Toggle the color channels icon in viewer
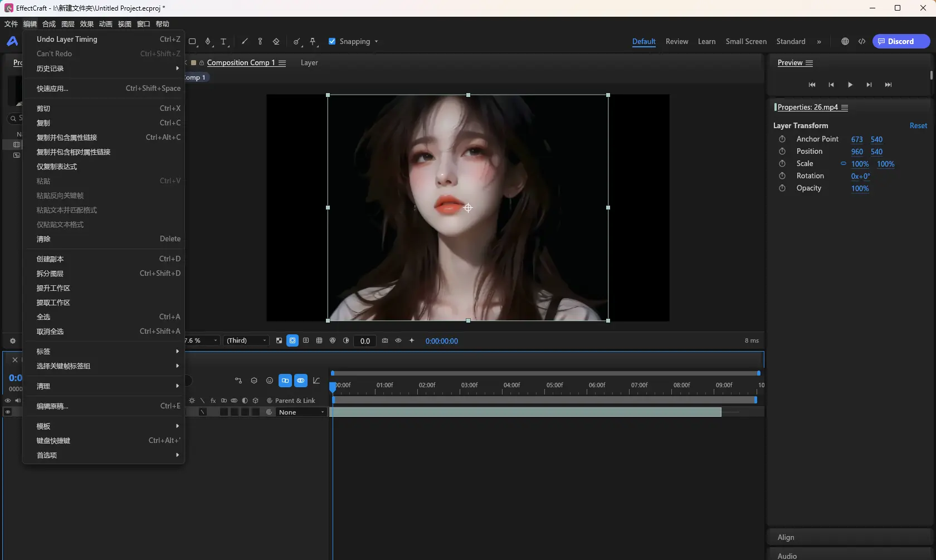936x560 pixels. [x=333, y=340]
